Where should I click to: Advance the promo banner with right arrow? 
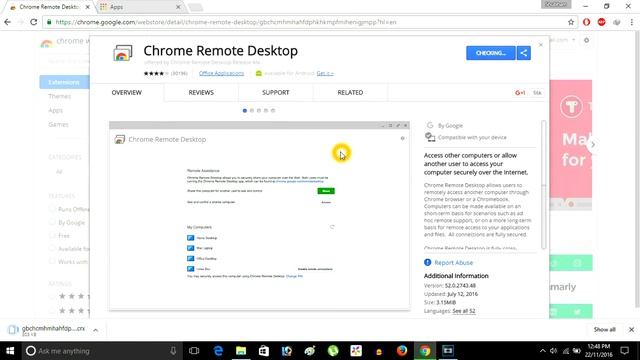[593, 144]
